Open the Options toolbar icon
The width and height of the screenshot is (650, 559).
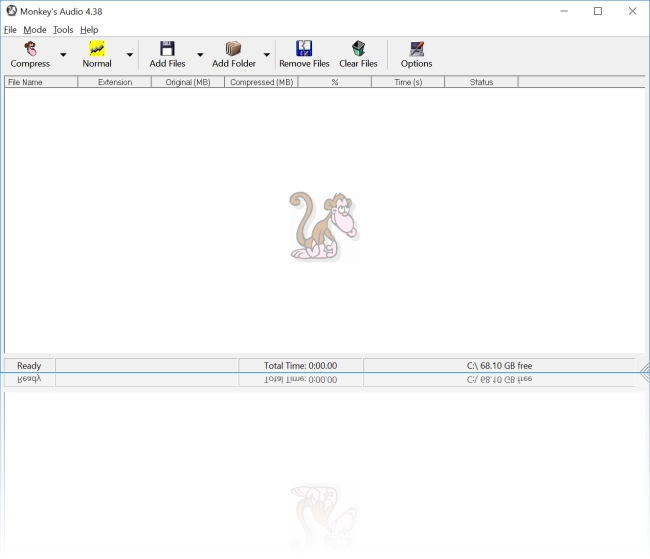pyautogui.click(x=416, y=49)
